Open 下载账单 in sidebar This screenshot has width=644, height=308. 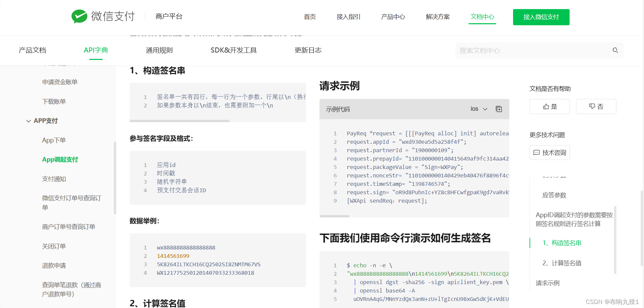click(54, 102)
